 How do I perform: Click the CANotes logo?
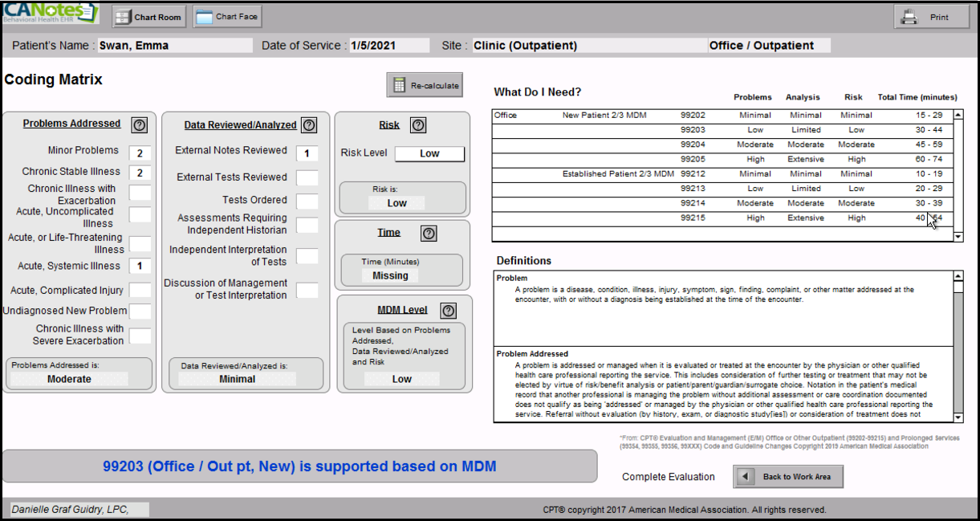coord(50,14)
